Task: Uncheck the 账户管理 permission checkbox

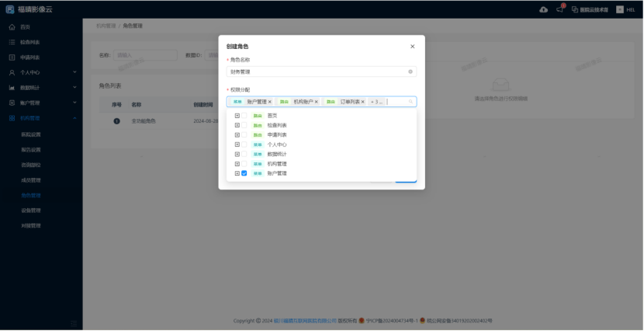Action: click(244, 173)
